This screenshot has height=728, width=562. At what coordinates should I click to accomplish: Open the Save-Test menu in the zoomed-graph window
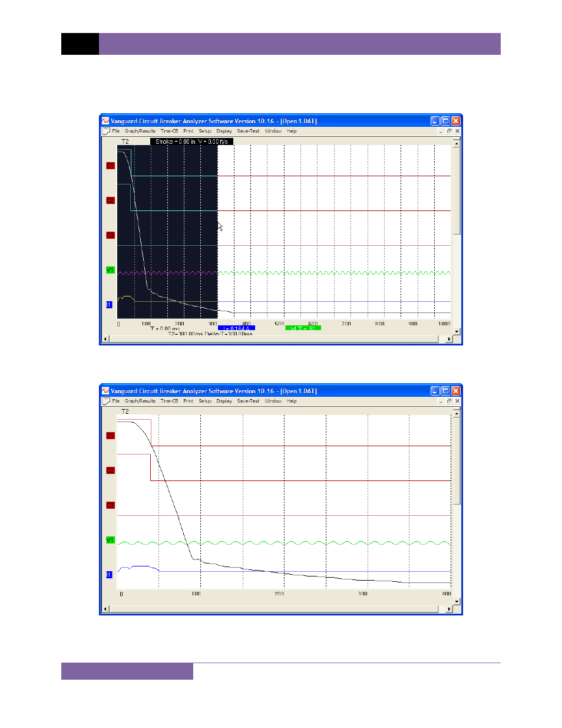[x=248, y=401]
